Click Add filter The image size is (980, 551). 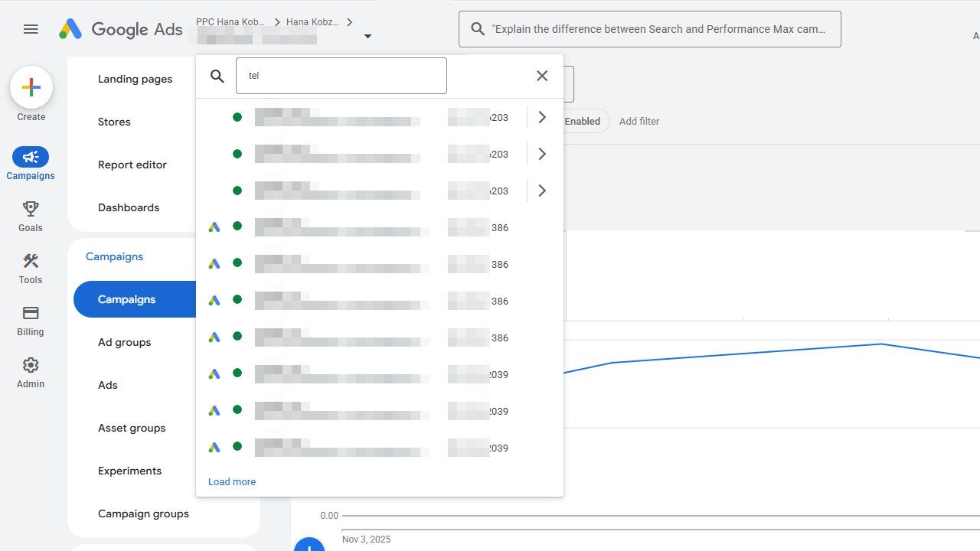[x=639, y=121]
